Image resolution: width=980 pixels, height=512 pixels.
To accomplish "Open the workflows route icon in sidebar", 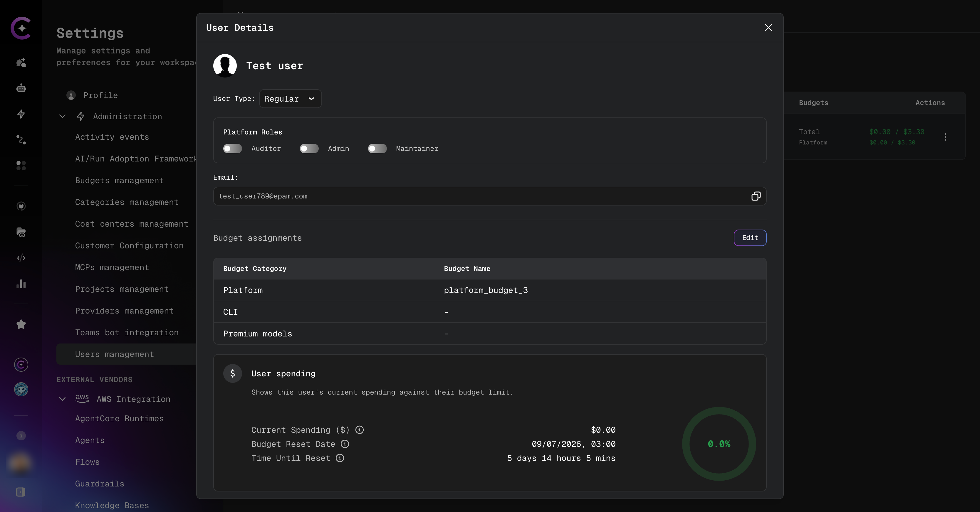I will (x=21, y=140).
